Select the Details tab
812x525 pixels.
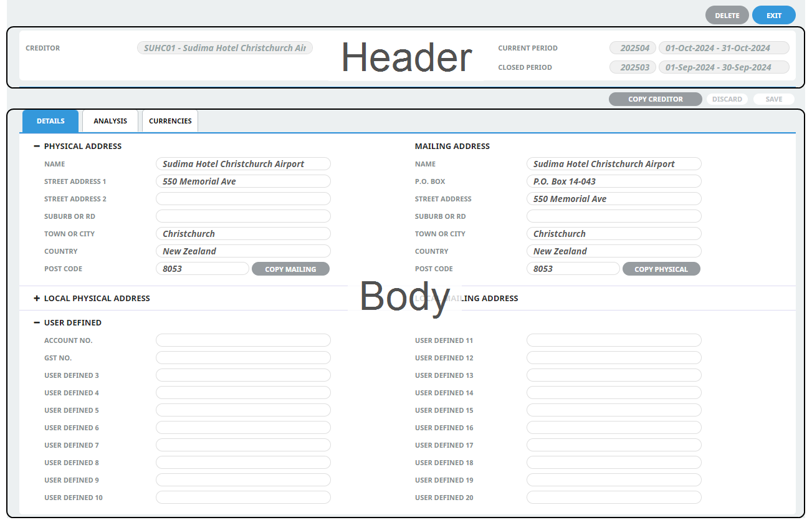pyautogui.click(x=50, y=121)
